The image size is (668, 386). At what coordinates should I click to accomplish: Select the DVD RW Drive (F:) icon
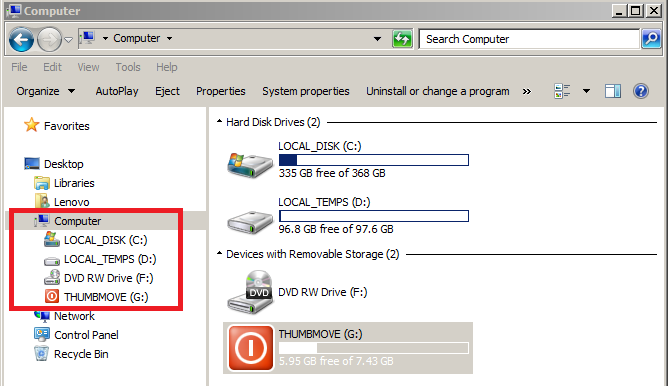[250, 292]
